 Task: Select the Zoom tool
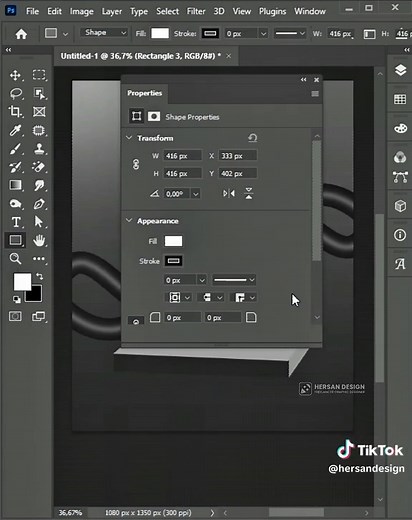pyautogui.click(x=15, y=259)
